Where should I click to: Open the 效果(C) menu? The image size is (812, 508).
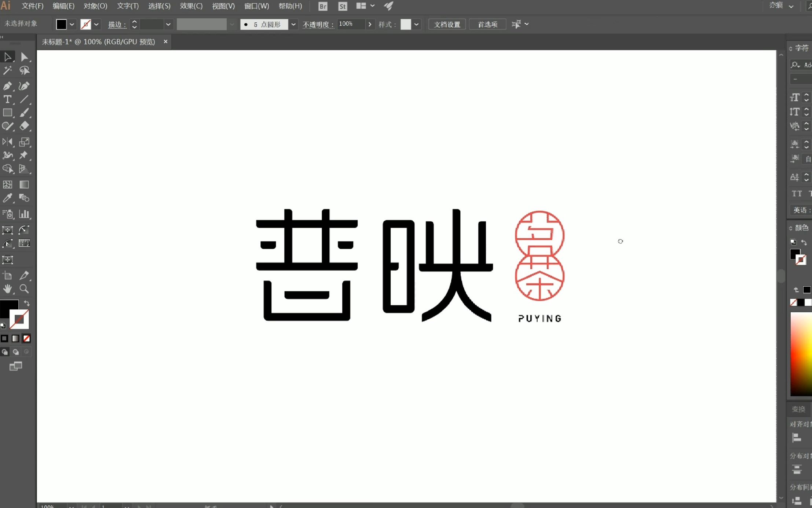(190, 6)
